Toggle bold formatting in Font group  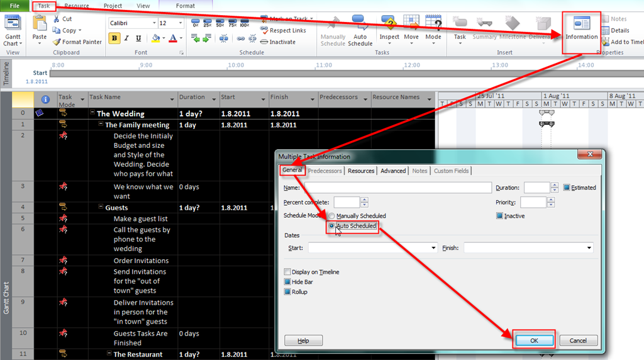click(x=114, y=38)
